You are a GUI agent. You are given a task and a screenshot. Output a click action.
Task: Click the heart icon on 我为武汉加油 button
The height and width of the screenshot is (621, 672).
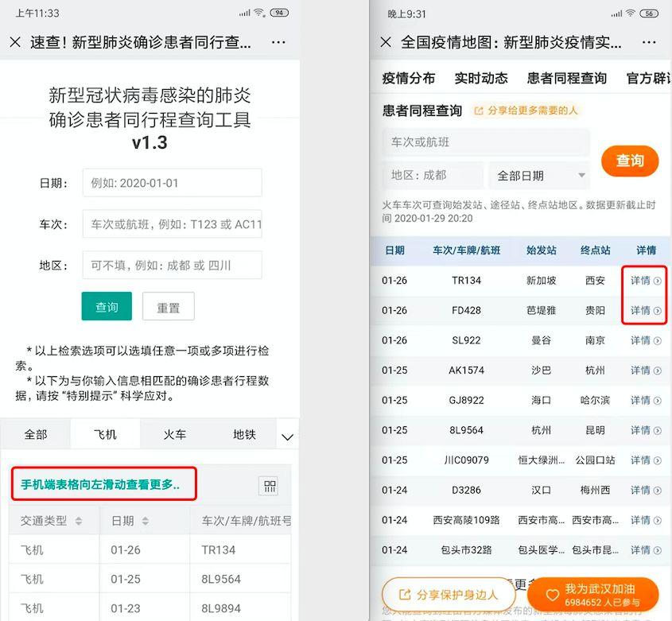555,592
